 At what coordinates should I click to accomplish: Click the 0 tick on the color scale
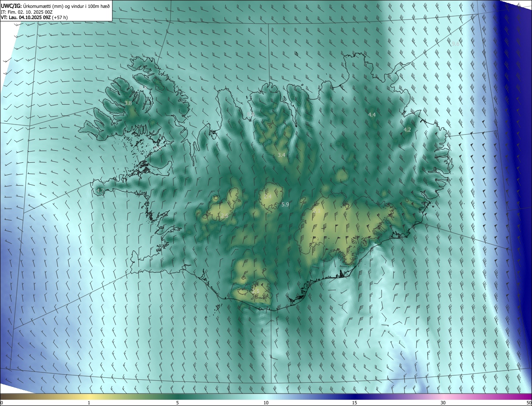click(1, 403)
